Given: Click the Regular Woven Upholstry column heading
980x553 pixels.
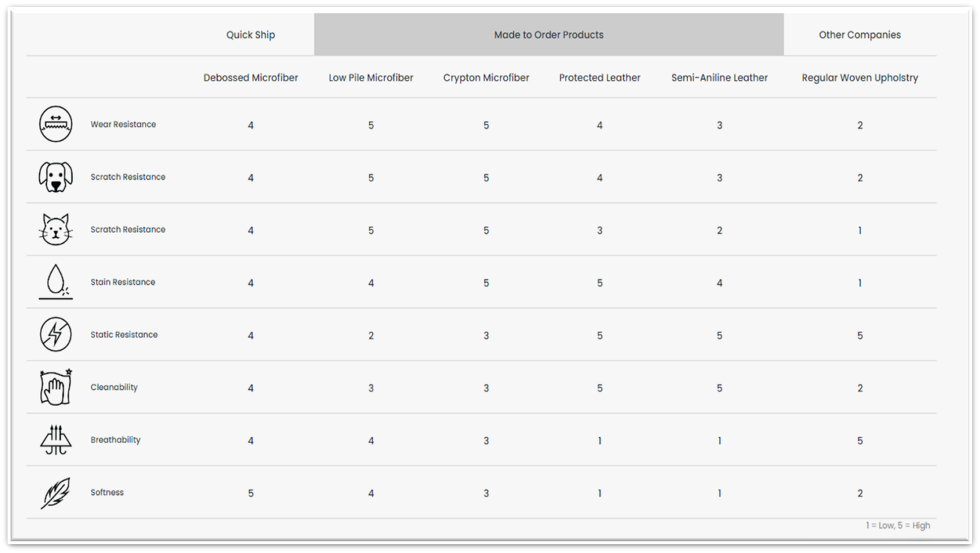Looking at the screenshot, I should point(860,78).
